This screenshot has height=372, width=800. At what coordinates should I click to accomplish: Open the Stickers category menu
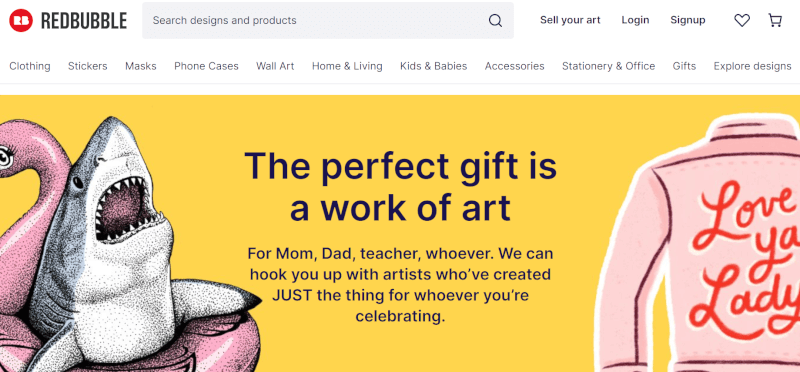(x=88, y=66)
